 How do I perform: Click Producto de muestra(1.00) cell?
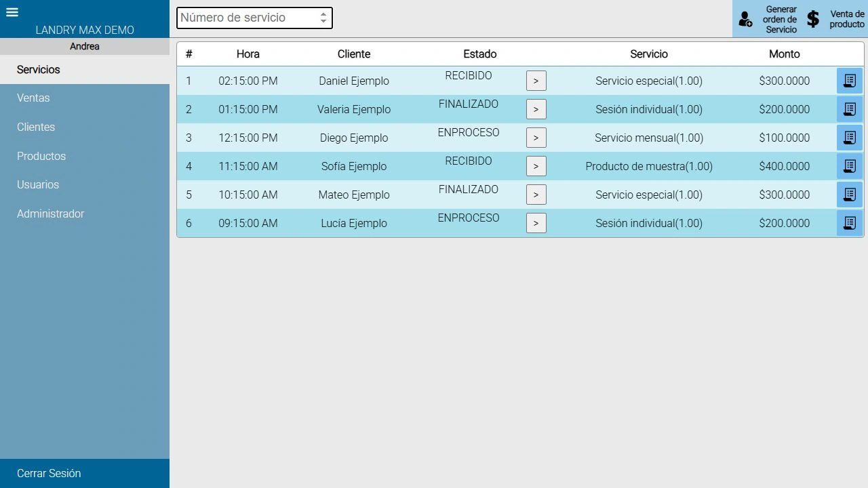[x=649, y=166]
